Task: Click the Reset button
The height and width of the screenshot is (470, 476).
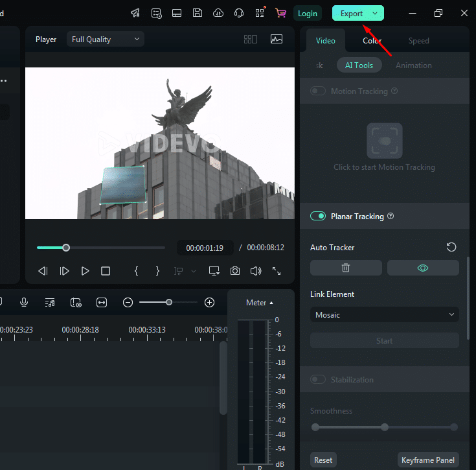Action: point(323,460)
